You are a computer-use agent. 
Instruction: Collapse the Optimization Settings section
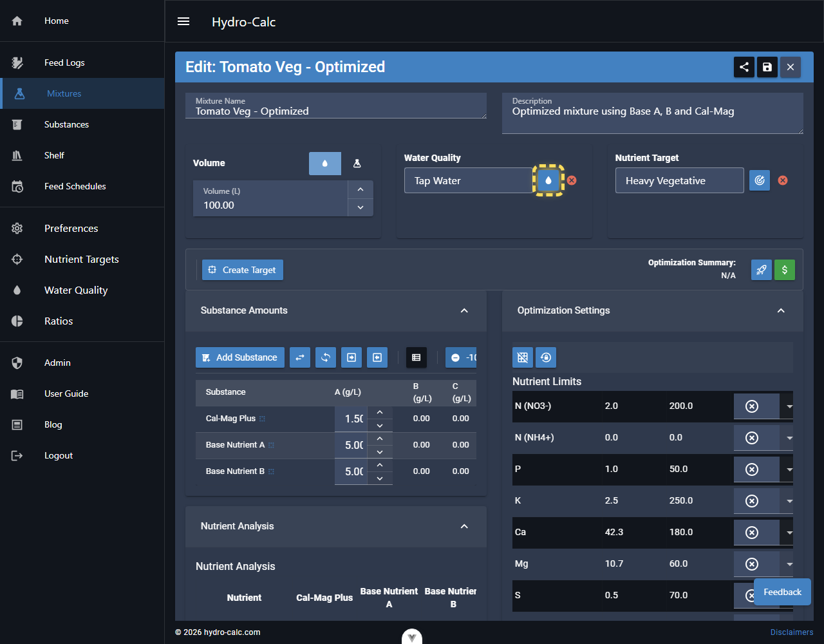tap(781, 310)
